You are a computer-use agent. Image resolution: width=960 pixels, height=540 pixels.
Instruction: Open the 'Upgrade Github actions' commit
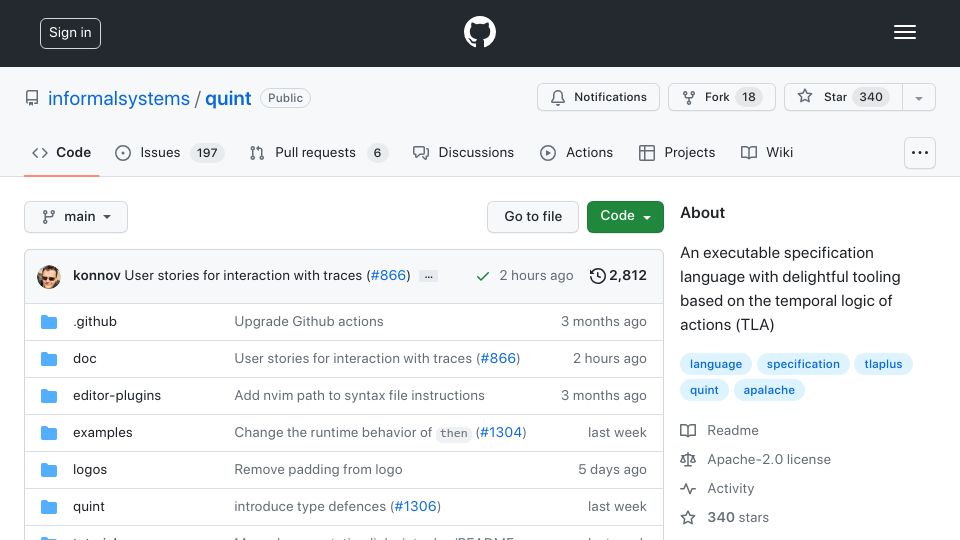coord(309,321)
